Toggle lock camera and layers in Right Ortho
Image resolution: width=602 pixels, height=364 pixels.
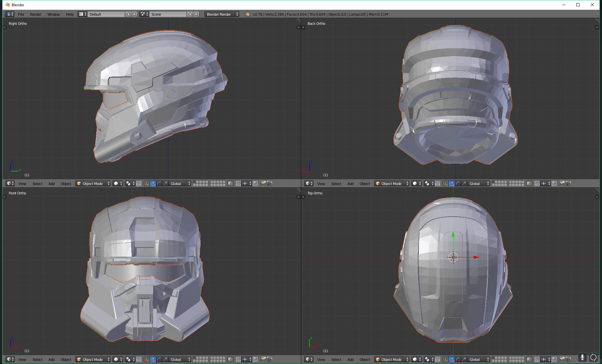pyautogui.click(x=230, y=183)
